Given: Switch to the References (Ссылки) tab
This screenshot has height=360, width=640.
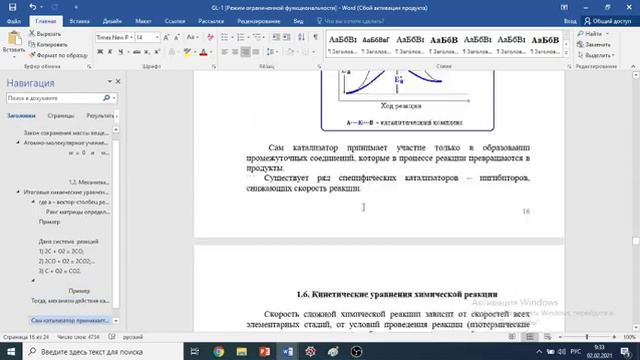Looking at the screenshot, I should [x=175, y=21].
